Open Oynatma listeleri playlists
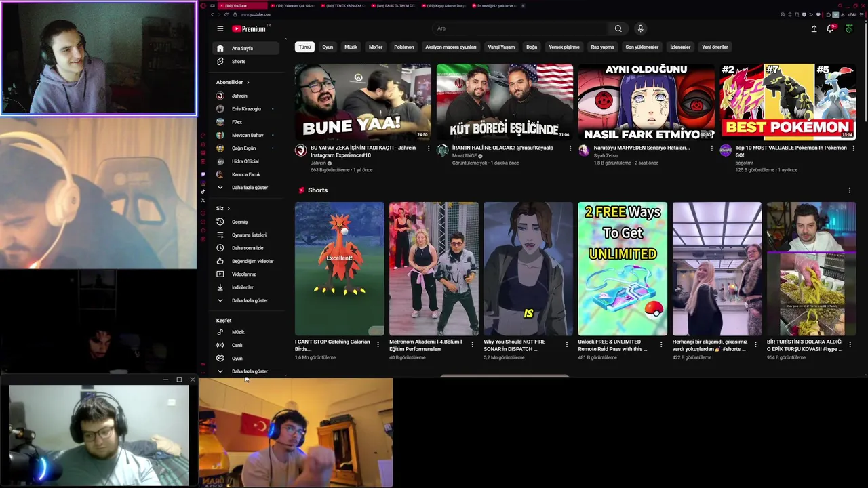 click(x=245, y=235)
